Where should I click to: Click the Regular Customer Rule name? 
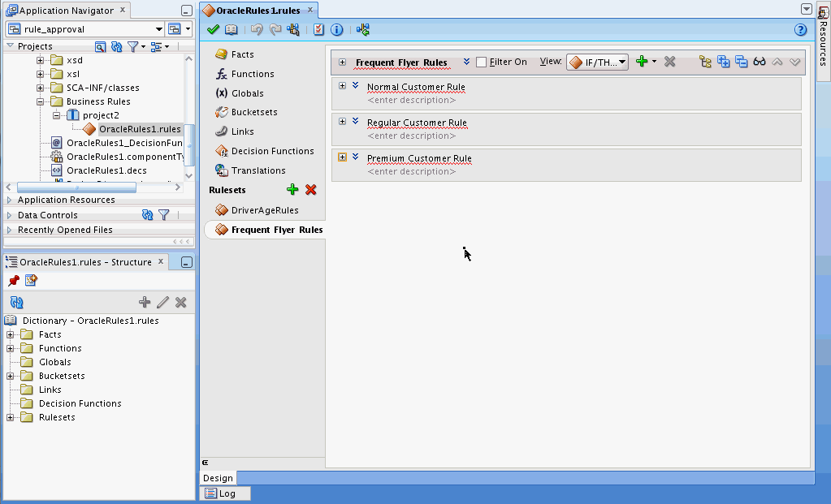pos(417,123)
